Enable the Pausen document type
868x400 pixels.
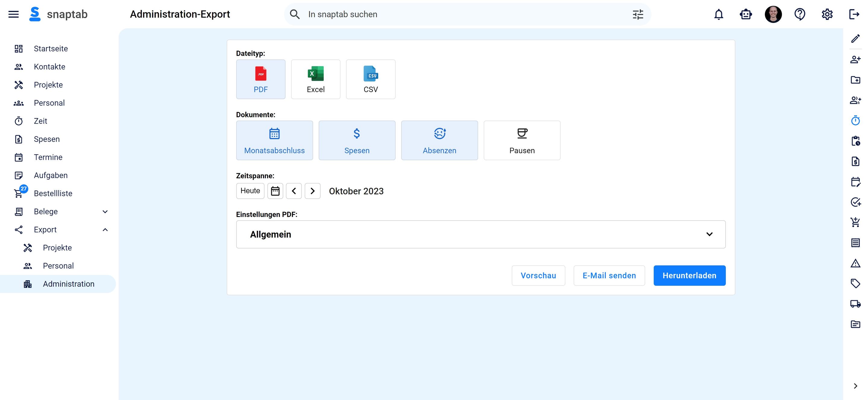(x=522, y=140)
